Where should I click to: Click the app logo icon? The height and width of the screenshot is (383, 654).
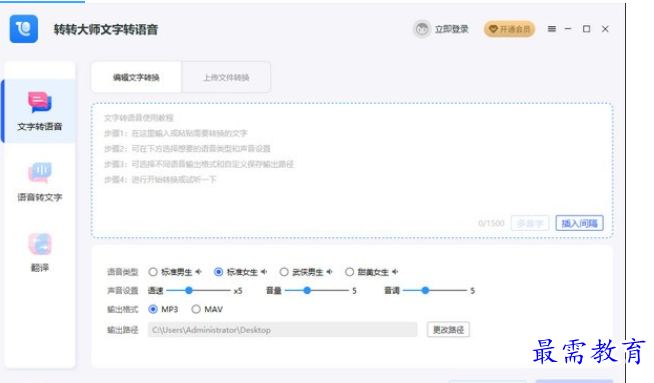[x=24, y=29]
